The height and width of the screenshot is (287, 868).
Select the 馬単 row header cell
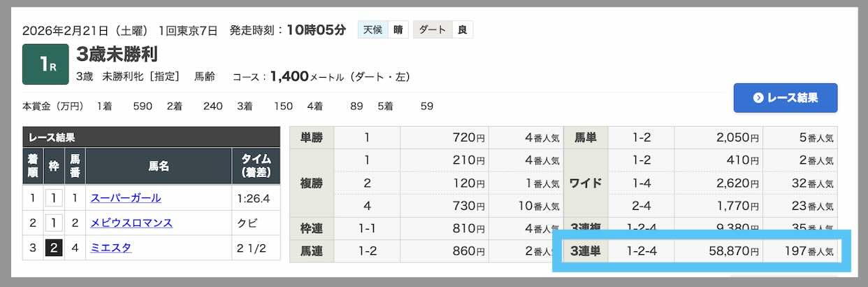coord(586,138)
